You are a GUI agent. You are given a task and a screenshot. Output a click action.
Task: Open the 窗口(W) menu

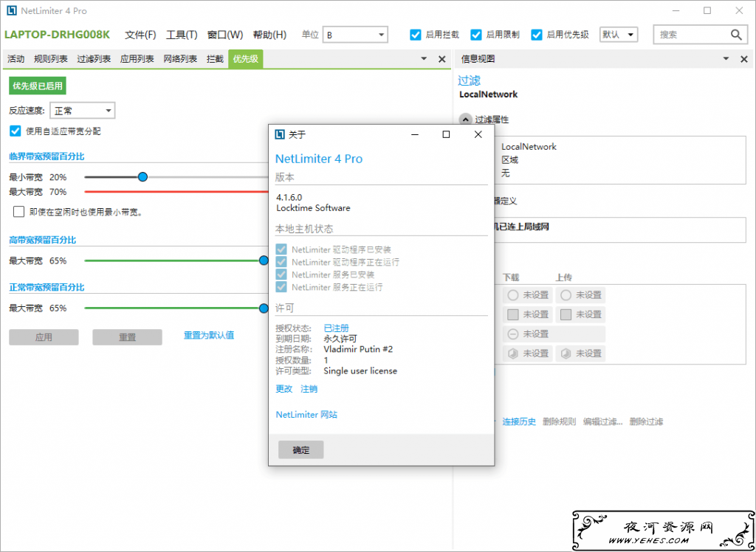(x=225, y=35)
